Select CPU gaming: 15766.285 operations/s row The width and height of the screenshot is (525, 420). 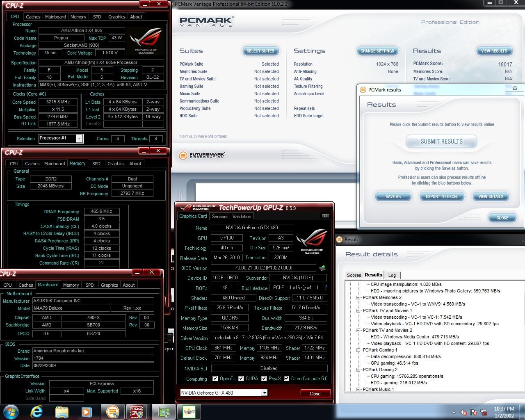point(407,376)
